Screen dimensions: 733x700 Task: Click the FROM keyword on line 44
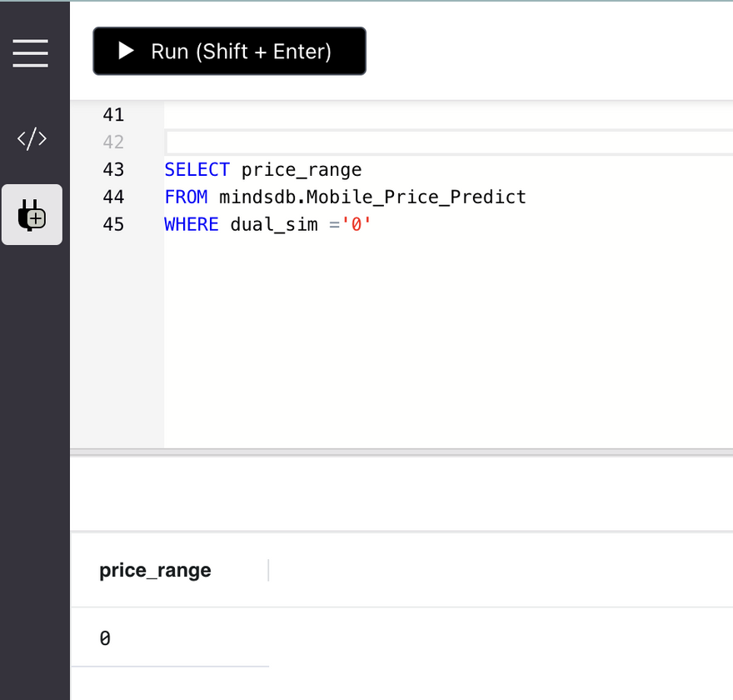(x=186, y=197)
